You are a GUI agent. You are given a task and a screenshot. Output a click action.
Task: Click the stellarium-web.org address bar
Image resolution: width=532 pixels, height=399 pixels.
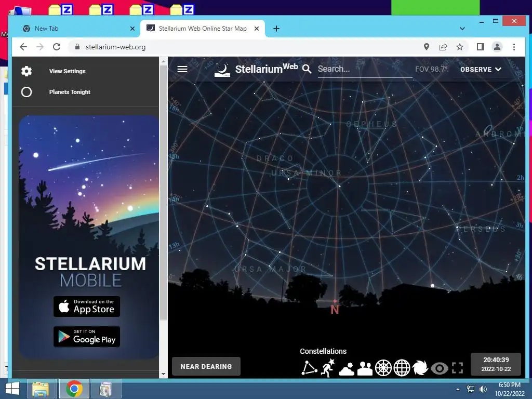point(244,47)
